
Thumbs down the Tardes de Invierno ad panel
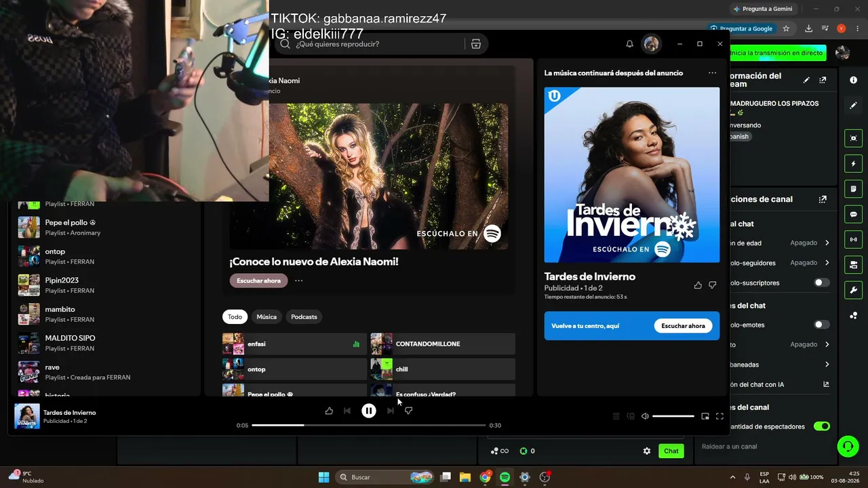(712, 285)
